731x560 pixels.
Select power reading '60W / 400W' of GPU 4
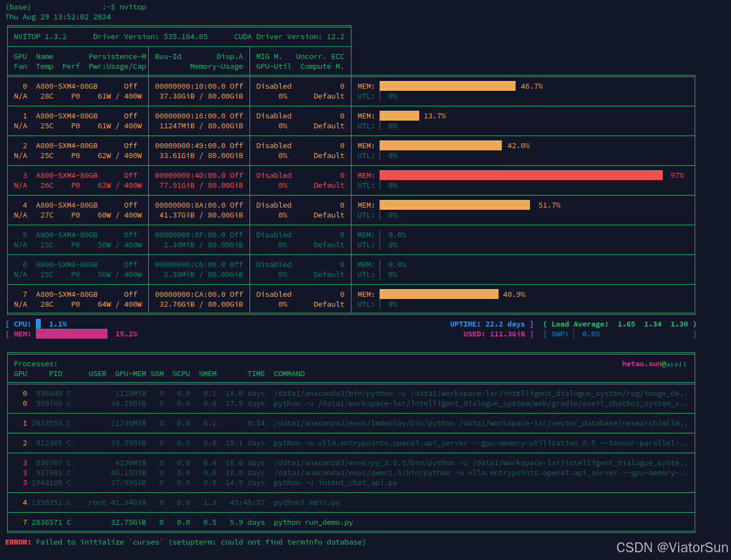tap(120, 215)
